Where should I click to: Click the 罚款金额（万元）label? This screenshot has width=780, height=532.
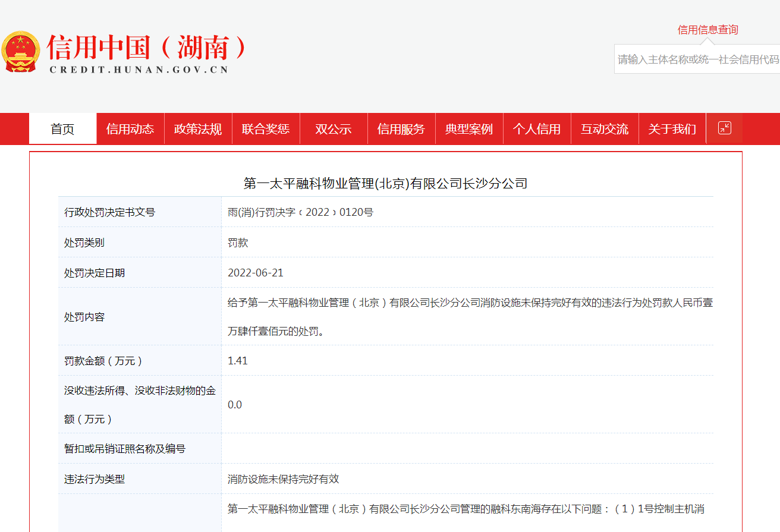tap(103, 361)
